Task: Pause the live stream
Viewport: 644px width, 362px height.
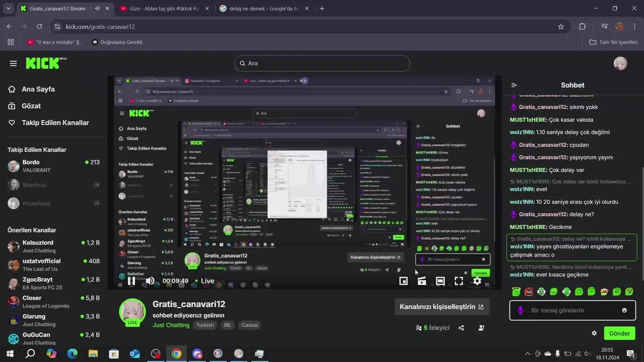Action: tap(131, 281)
